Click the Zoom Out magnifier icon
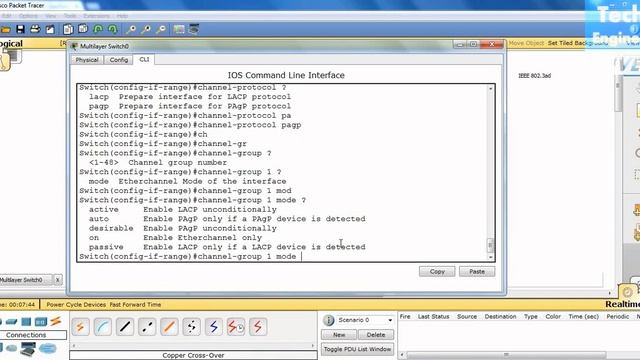This screenshot has height=360, width=640. (162, 29)
